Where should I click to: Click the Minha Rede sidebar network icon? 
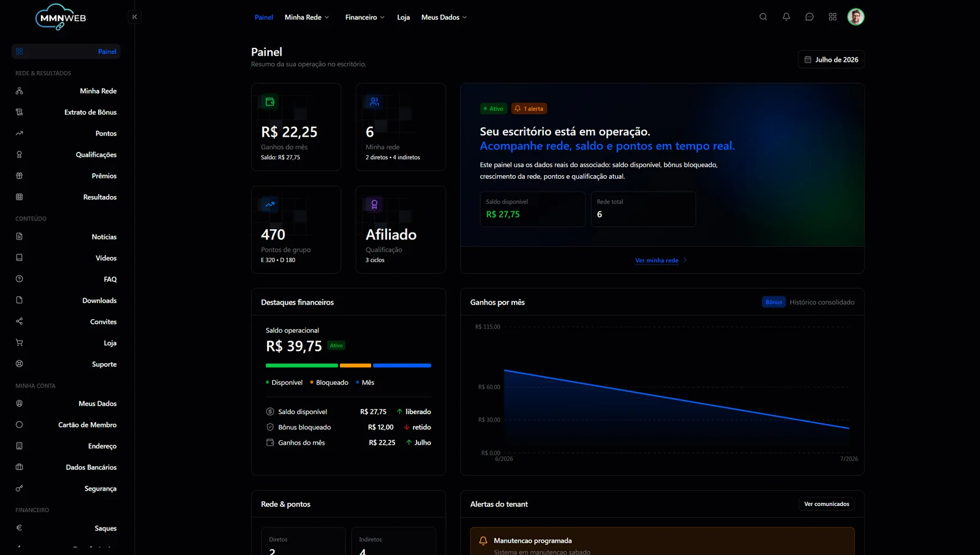pyautogui.click(x=20, y=91)
